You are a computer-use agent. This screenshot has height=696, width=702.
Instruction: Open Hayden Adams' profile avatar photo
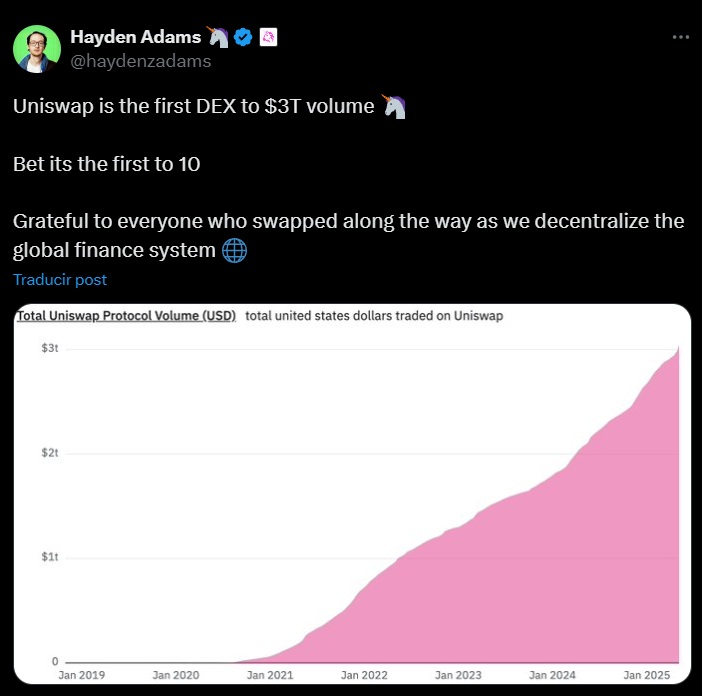coord(37,48)
